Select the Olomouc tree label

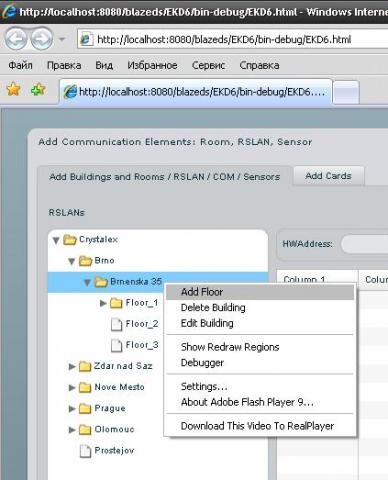(114, 429)
